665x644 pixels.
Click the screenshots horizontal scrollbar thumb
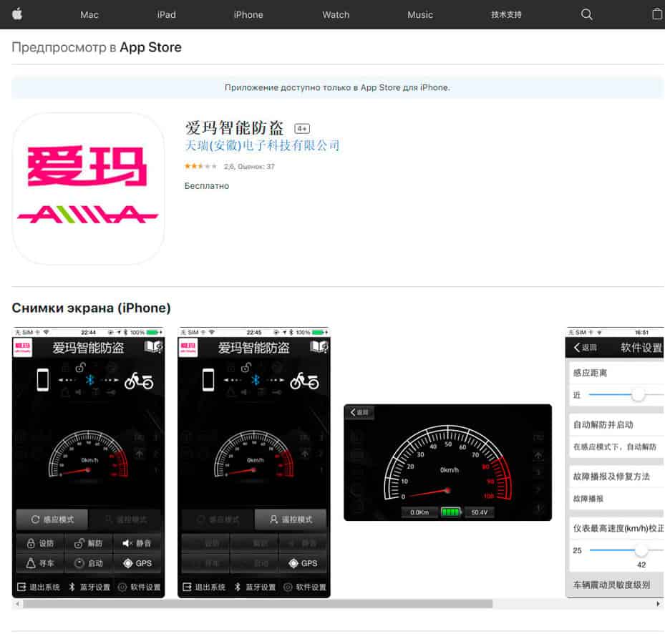pyautogui.click(x=258, y=604)
